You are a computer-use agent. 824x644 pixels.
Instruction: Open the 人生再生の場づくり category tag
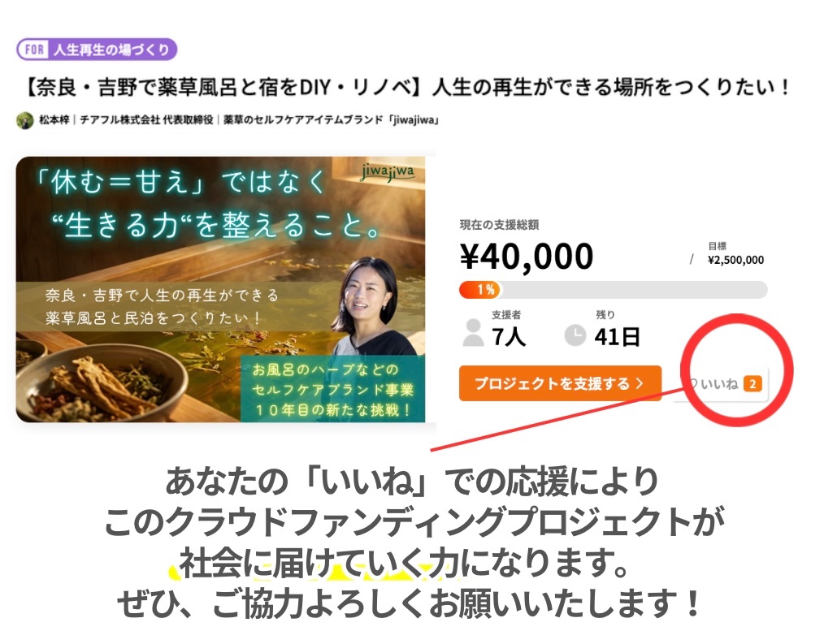tap(111, 50)
